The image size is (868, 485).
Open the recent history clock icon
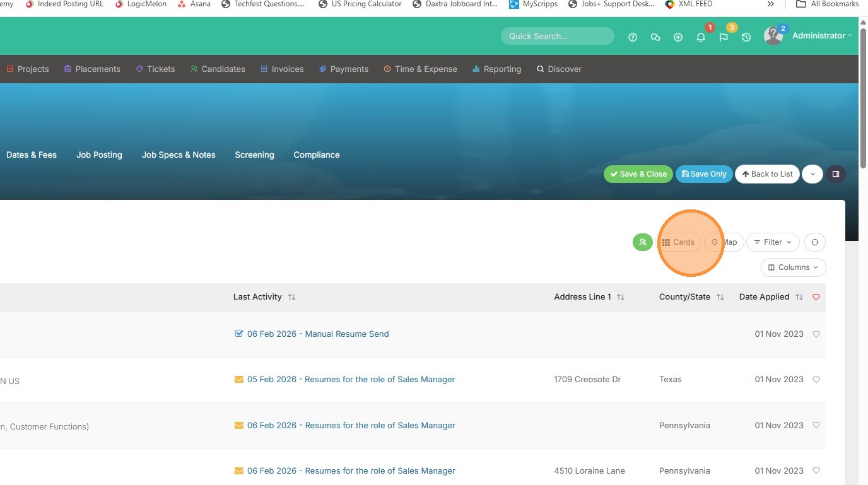pos(746,37)
